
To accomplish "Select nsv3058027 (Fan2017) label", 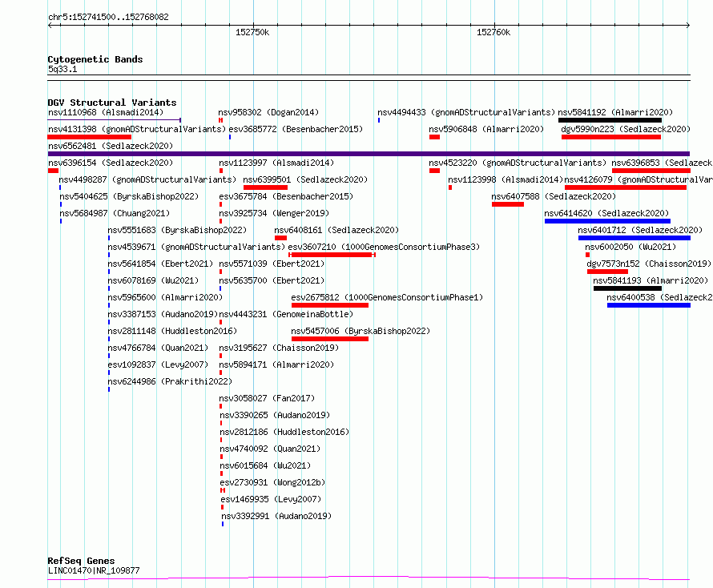I will [267, 398].
